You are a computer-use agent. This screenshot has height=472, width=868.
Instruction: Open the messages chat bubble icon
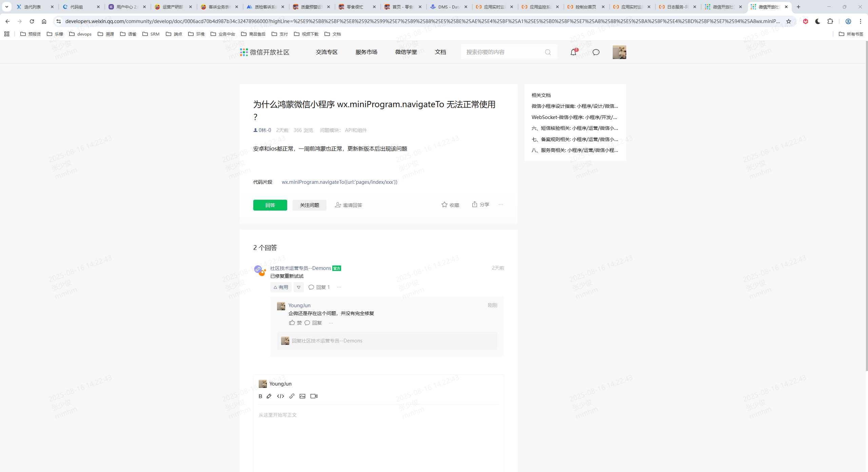[x=596, y=52]
